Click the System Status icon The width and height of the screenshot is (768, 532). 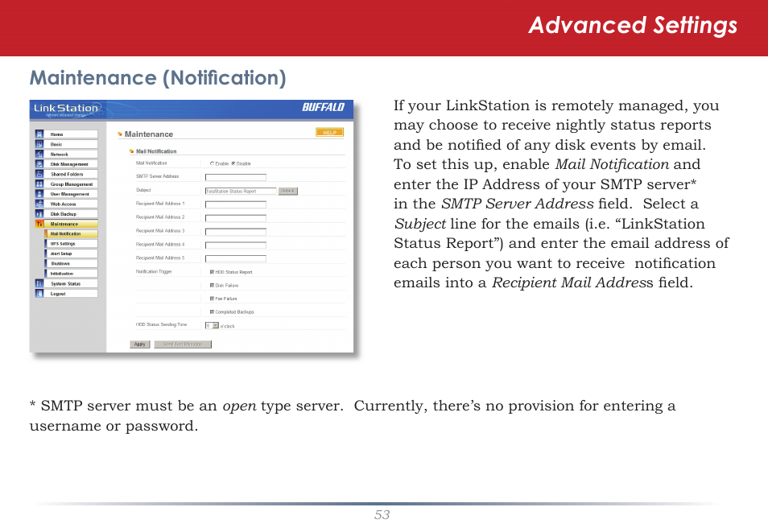click(39, 283)
